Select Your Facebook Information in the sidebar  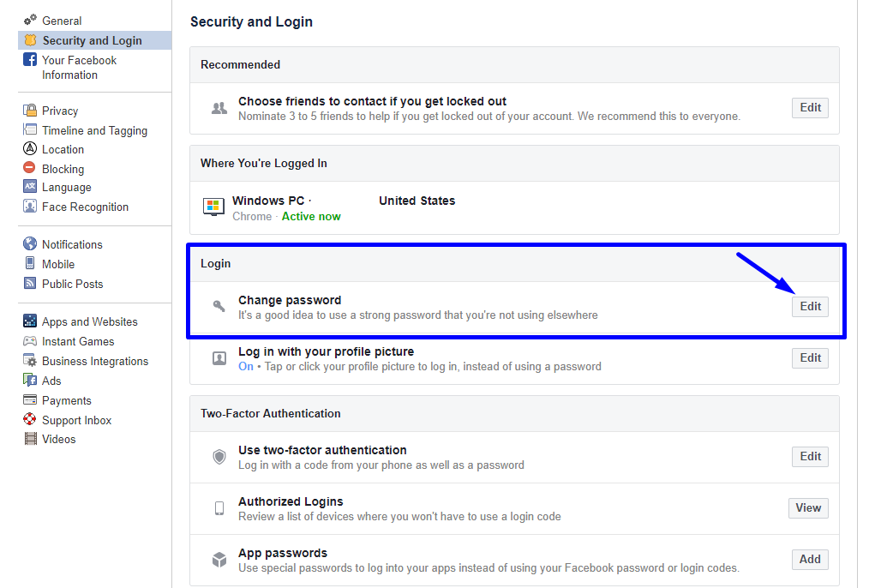[79, 67]
